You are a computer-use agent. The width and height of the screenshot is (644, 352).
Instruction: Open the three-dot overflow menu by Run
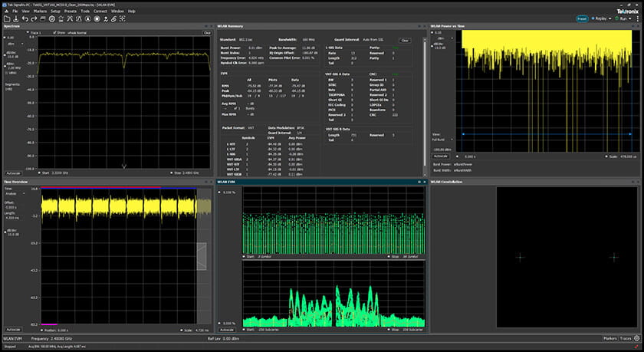(639, 18)
